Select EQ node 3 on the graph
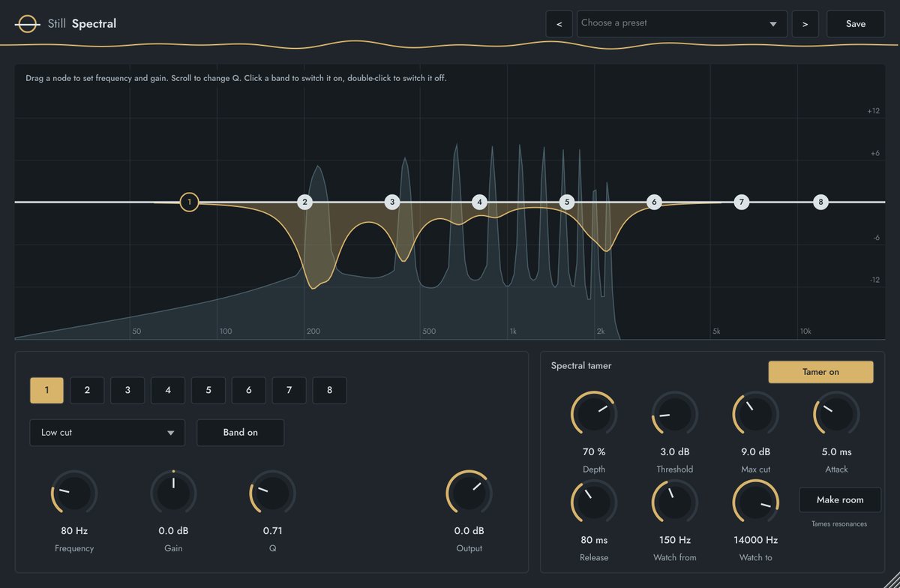This screenshot has height=588, width=900. (x=392, y=202)
